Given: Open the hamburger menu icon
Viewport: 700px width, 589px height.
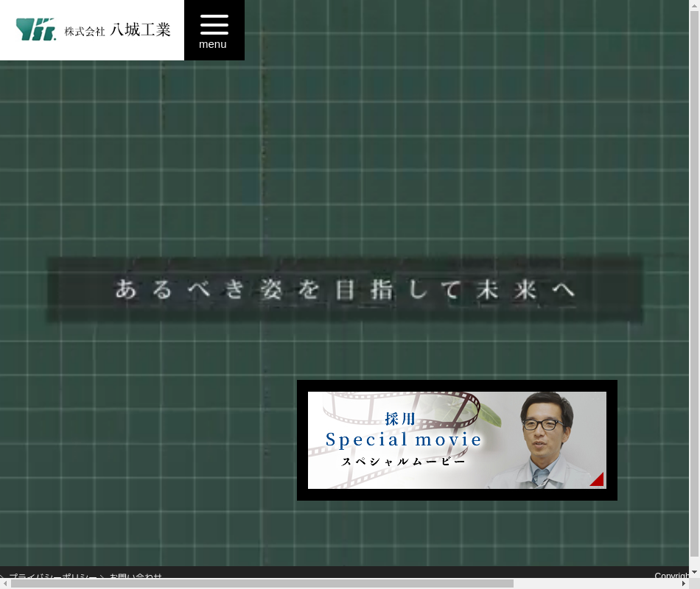Looking at the screenshot, I should 214,24.
